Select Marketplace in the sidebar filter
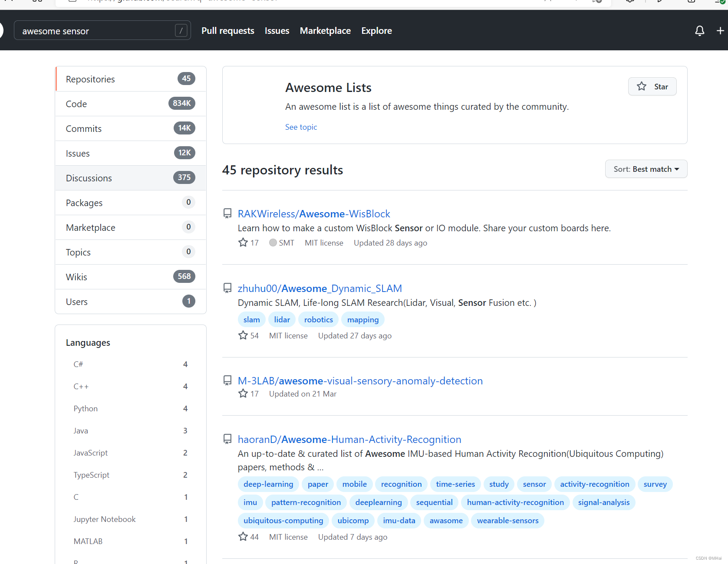The height and width of the screenshot is (564, 728). pyautogui.click(x=131, y=227)
